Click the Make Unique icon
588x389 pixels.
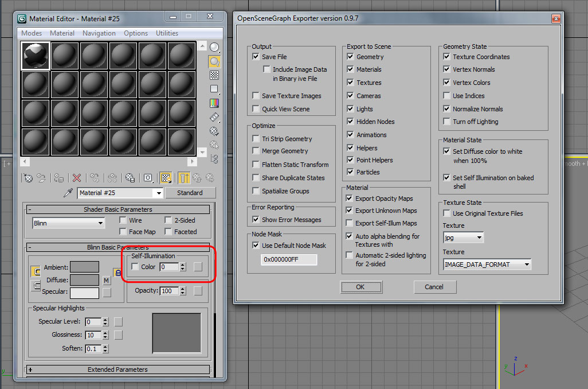(x=112, y=178)
